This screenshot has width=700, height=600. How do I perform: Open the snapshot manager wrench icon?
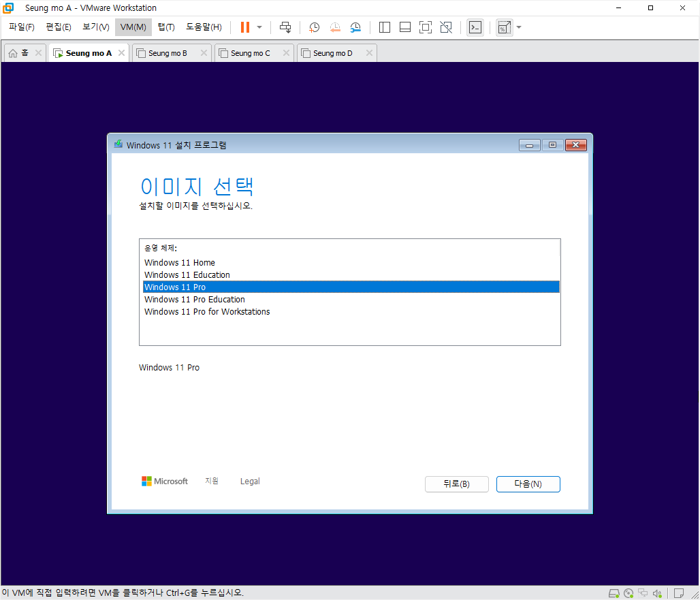(355, 27)
